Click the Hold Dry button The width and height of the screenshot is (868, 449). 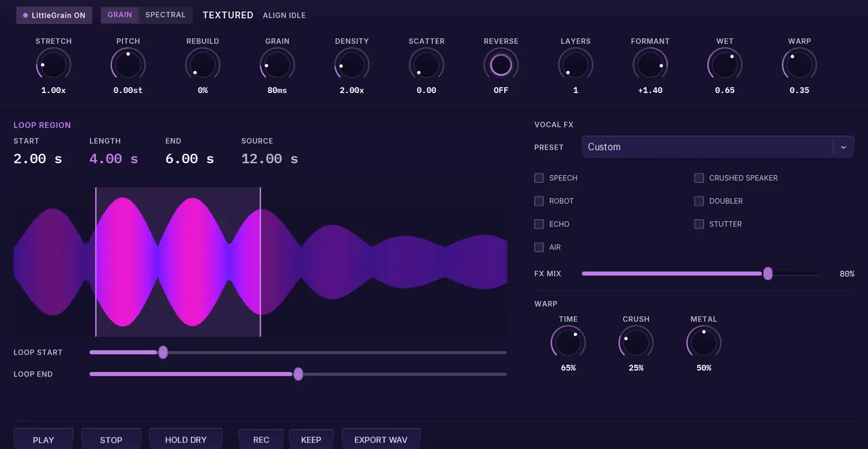(x=186, y=439)
